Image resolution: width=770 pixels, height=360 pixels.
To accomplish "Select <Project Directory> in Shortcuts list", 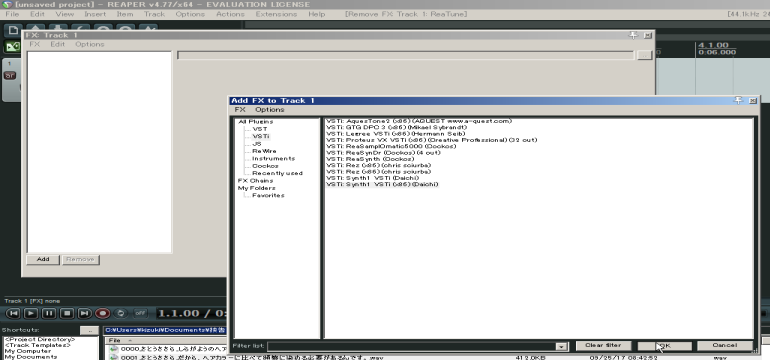I will pos(40,339).
